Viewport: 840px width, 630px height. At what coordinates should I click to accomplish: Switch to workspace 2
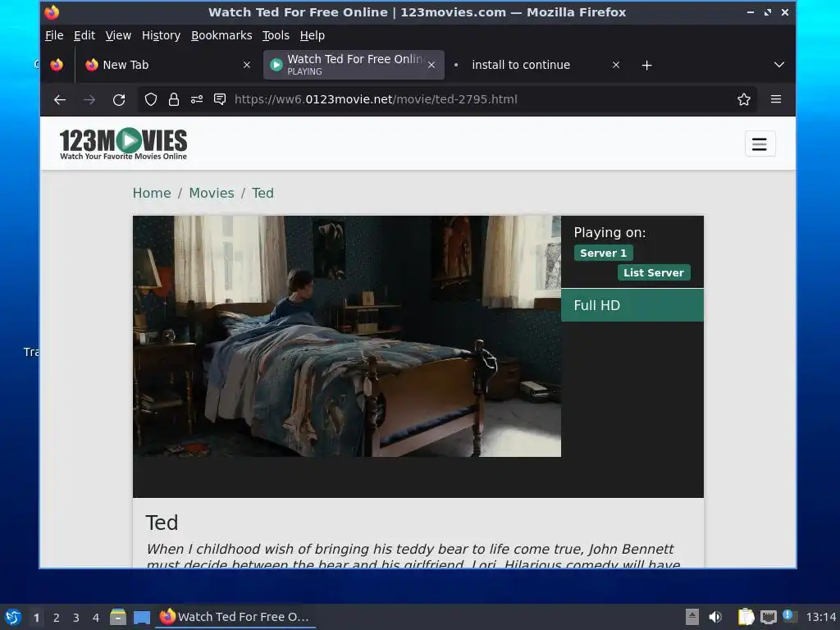click(x=57, y=618)
